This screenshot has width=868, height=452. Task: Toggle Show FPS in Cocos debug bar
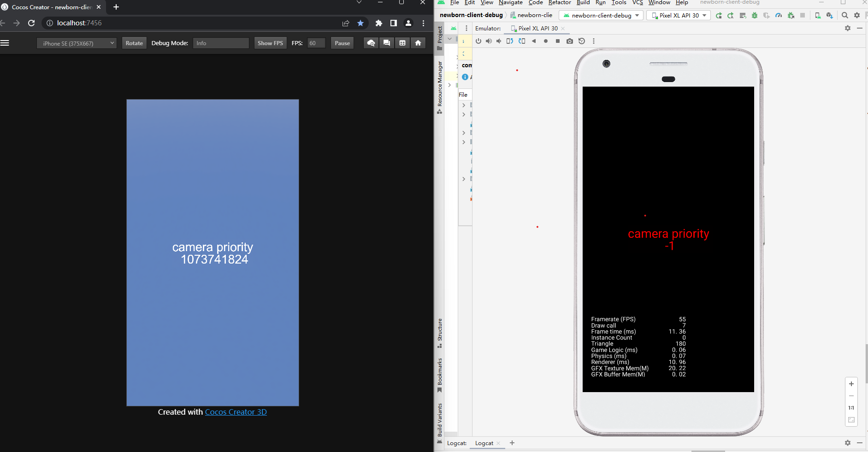coord(270,42)
